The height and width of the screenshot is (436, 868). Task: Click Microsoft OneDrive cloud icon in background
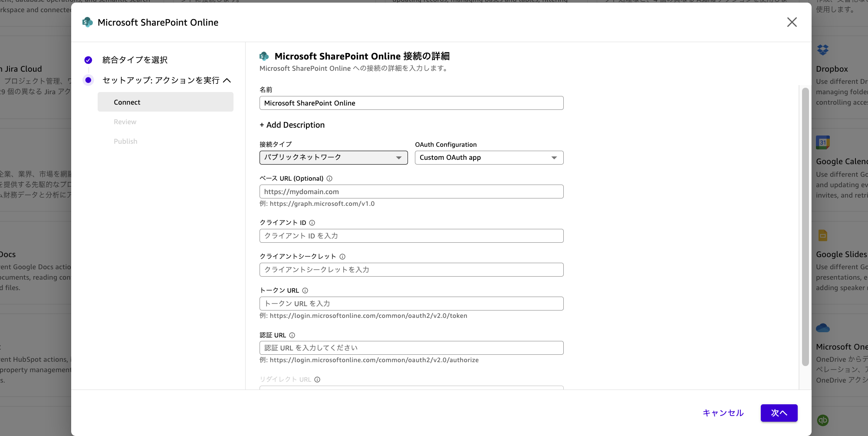[x=822, y=328]
